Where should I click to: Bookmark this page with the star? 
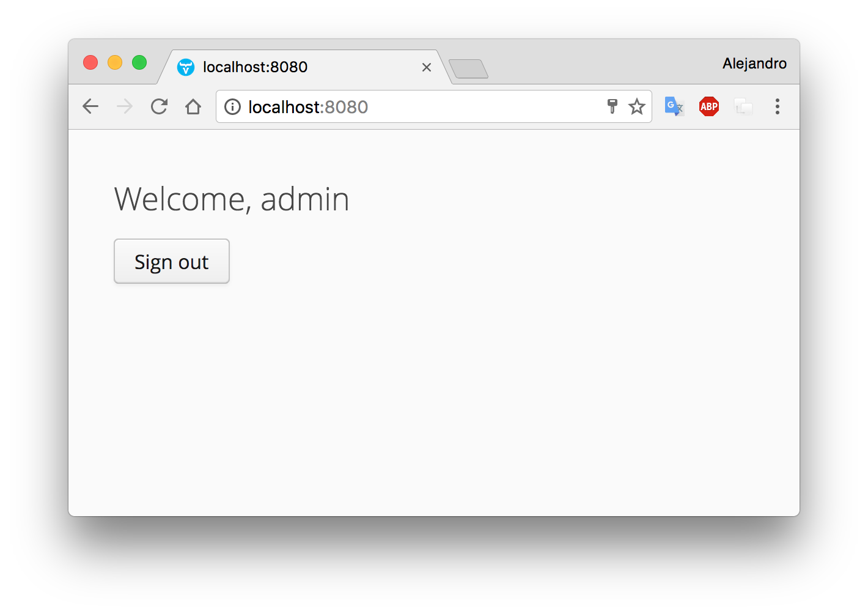[x=637, y=107]
